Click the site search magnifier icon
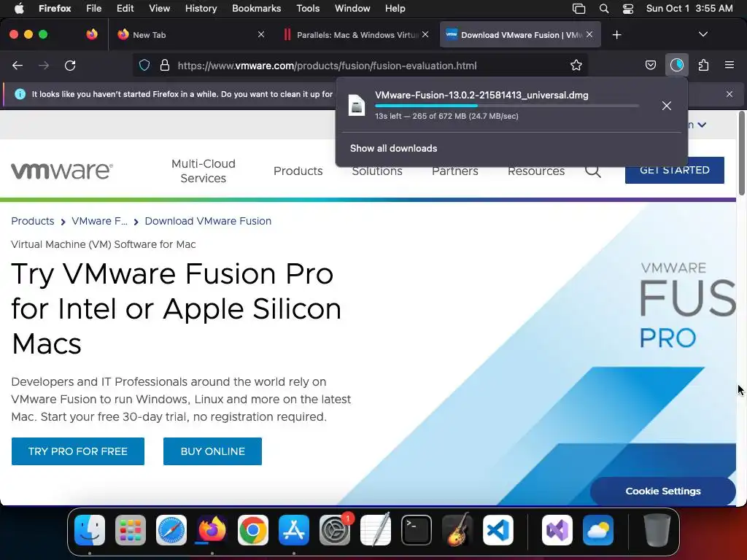747x560 pixels. click(592, 171)
